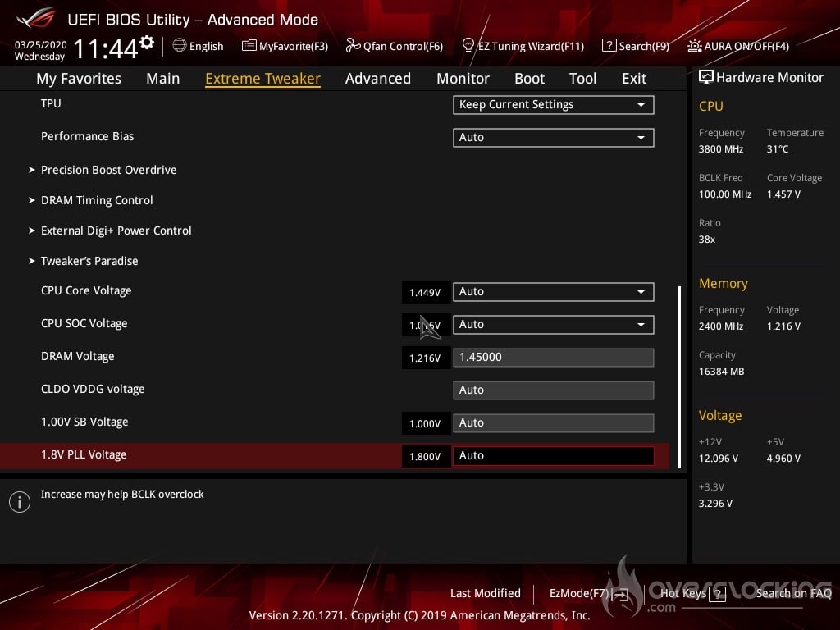Click the globe language icon

pyautogui.click(x=180, y=45)
